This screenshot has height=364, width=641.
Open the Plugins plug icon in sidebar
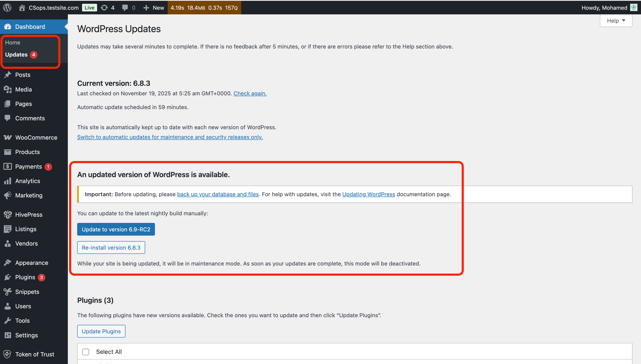pos(8,277)
